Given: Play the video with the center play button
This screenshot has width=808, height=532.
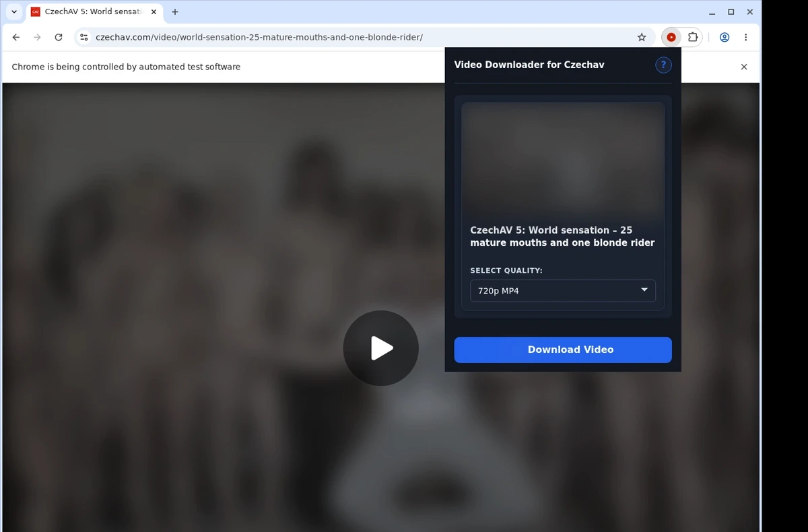Looking at the screenshot, I should [381, 348].
